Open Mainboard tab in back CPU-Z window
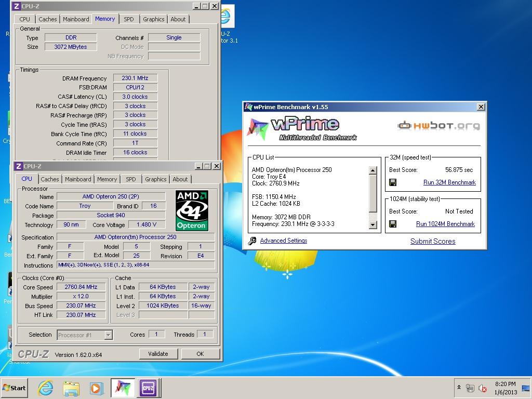The height and width of the screenshot is (399, 532). [76, 19]
